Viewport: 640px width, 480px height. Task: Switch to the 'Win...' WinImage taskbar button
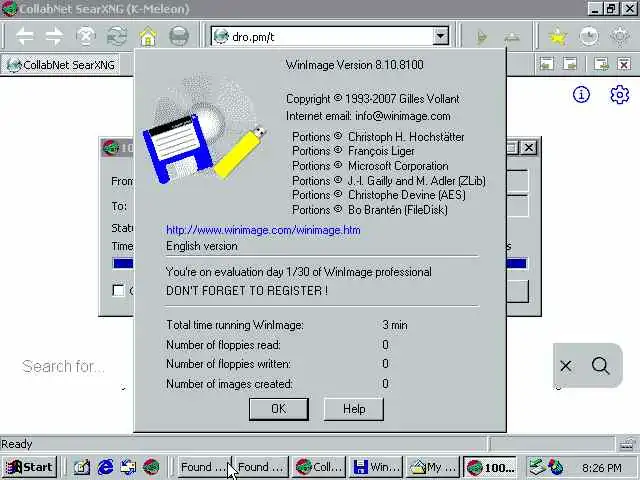376,467
